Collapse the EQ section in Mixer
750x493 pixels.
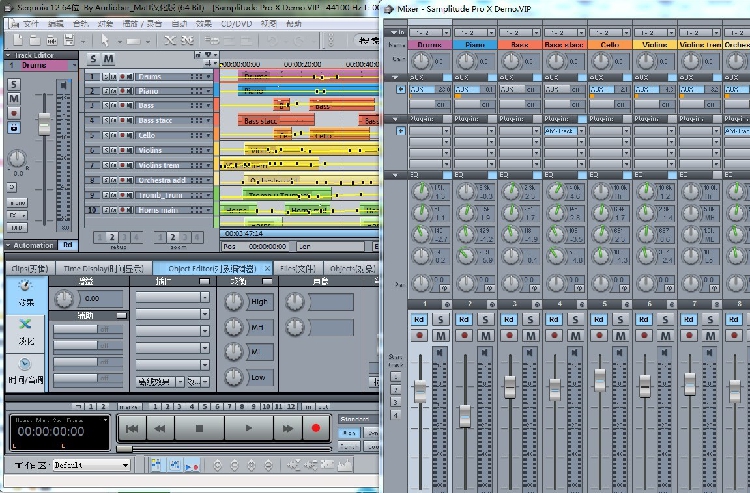tap(395, 175)
